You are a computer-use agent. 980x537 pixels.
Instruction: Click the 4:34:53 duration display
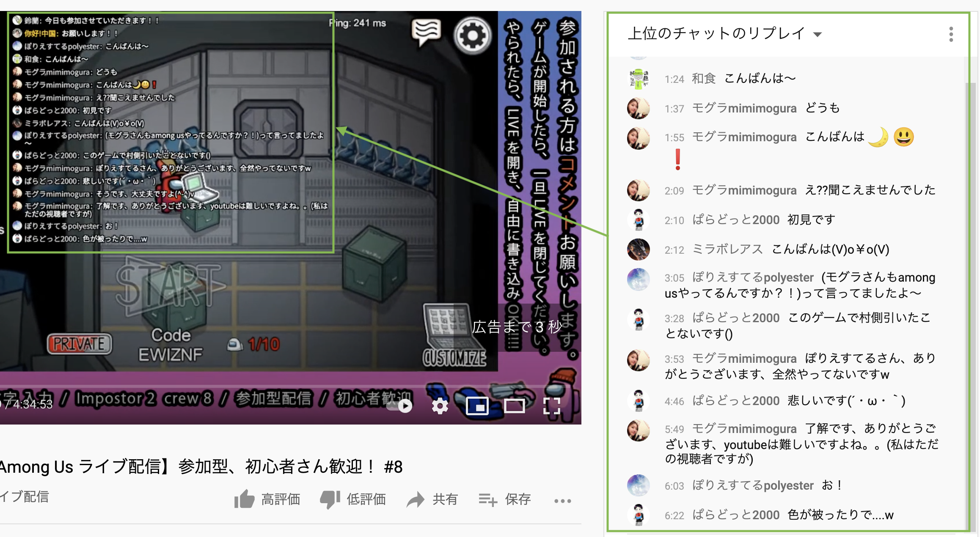33,404
